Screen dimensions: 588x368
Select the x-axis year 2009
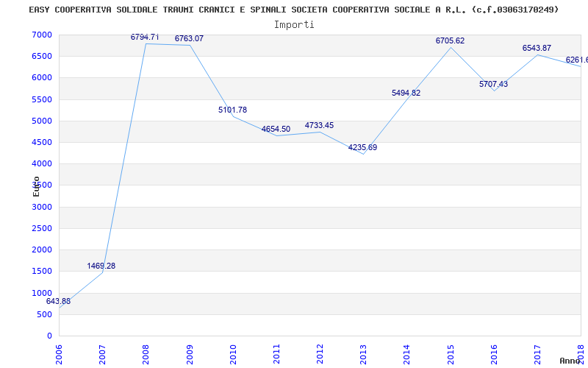pyautogui.click(x=190, y=354)
